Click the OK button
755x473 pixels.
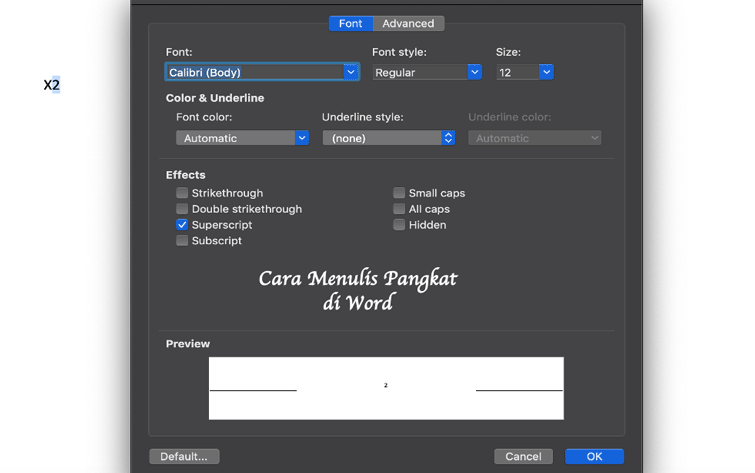point(594,457)
